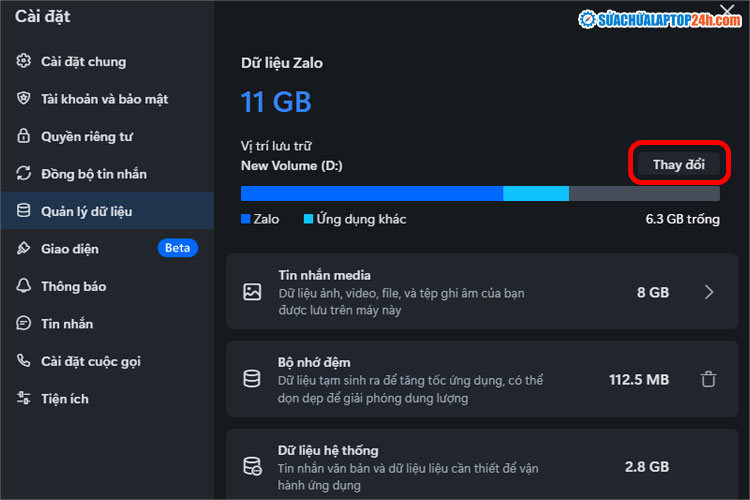Click the sync icon for Đồng bộ tin nhắn
The image size is (750, 500).
point(24,174)
